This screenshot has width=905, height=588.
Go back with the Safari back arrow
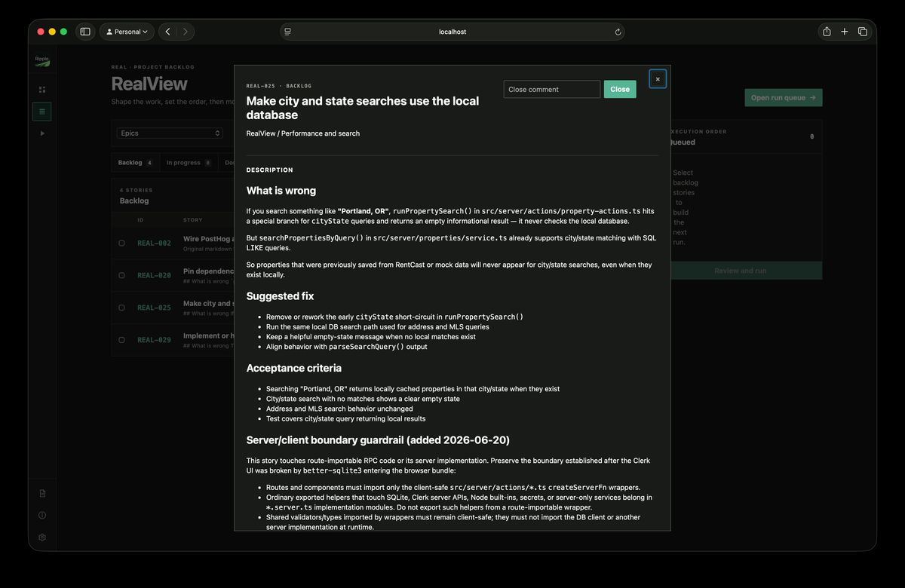pos(167,32)
